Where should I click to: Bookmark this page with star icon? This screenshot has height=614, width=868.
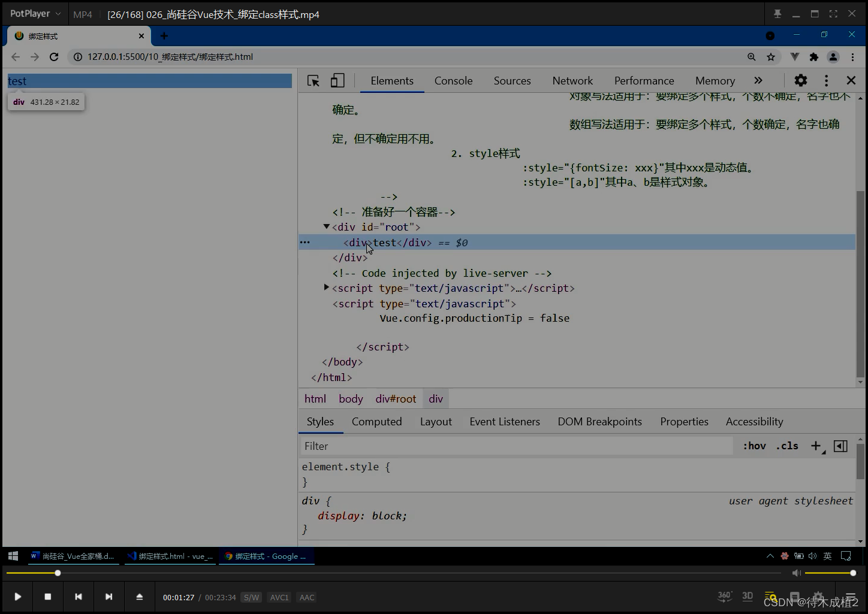771,57
